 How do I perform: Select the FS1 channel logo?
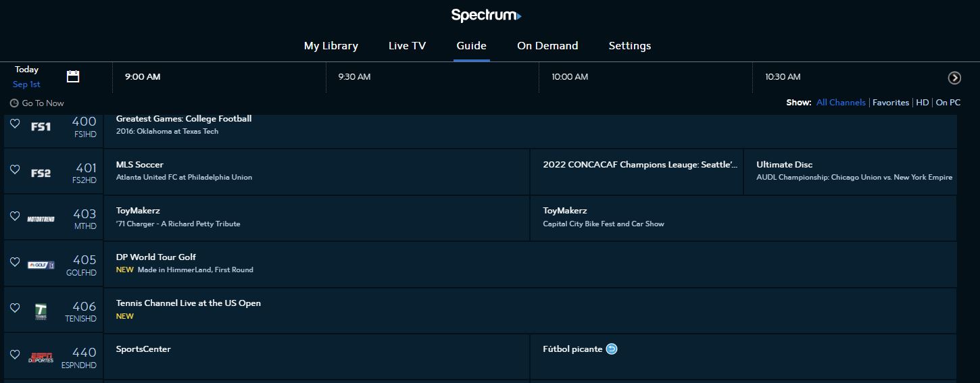[41, 126]
